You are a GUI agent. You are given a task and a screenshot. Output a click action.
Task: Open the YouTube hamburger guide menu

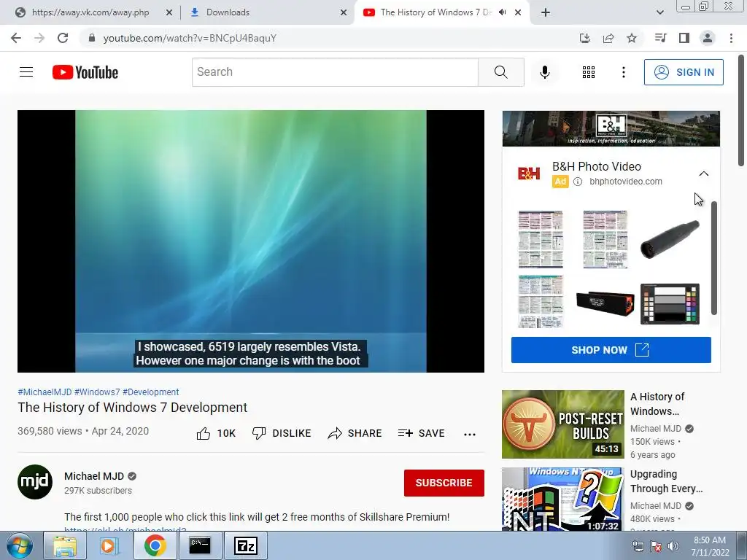(26, 72)
